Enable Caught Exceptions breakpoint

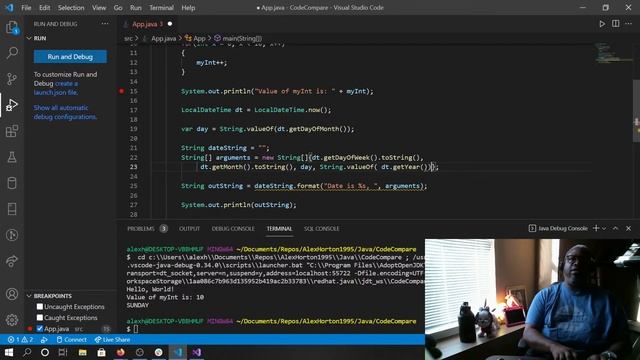coord(40,318)
